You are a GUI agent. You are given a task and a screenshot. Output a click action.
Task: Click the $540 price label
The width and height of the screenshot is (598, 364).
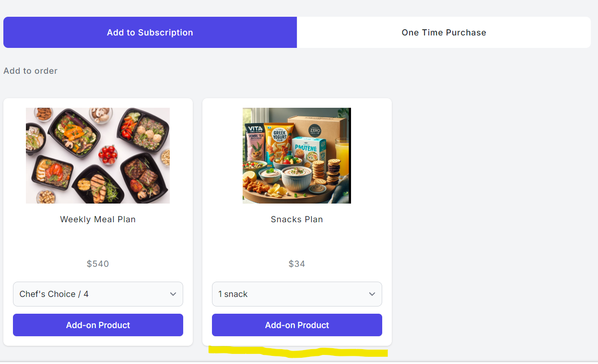coord(98,264)
